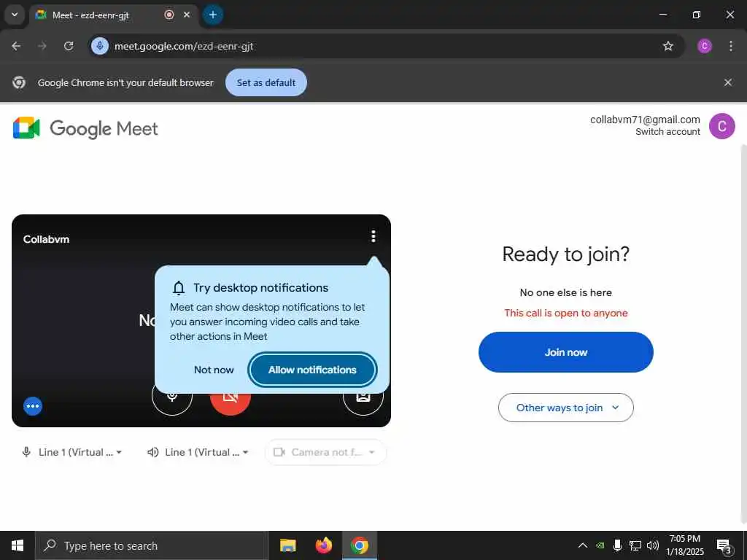Open the Windows Start menu
The width and height of the screenshot is (747, 560).
click(x=18, y=545)
